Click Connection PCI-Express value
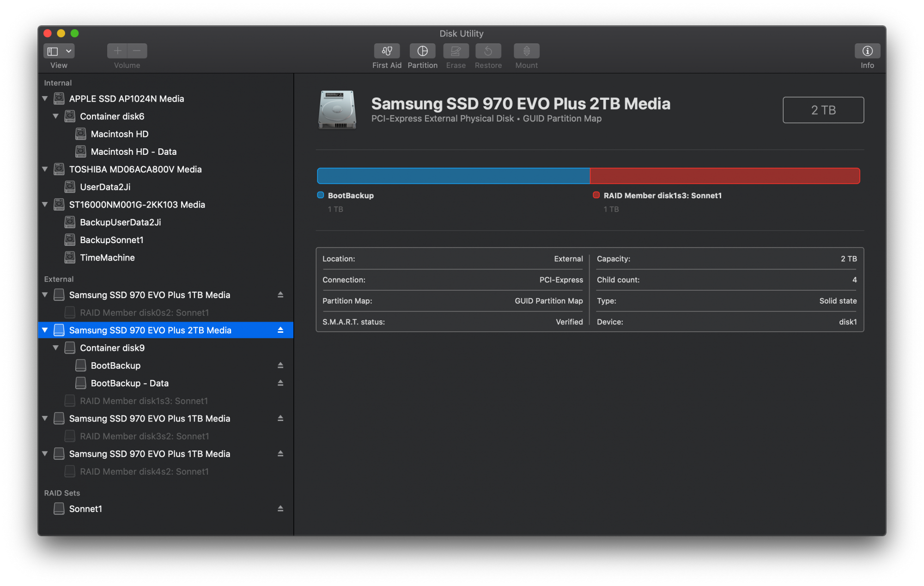 pyautogui.click(x=561, y=280)
